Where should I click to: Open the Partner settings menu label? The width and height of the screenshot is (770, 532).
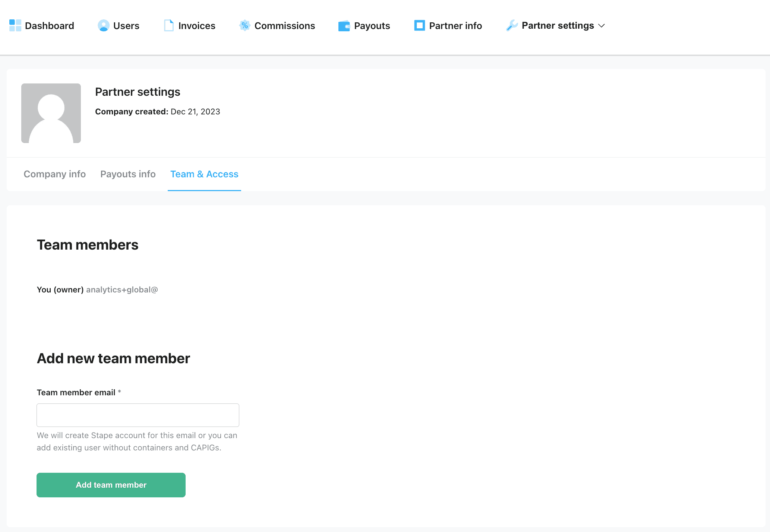(558, 26)
